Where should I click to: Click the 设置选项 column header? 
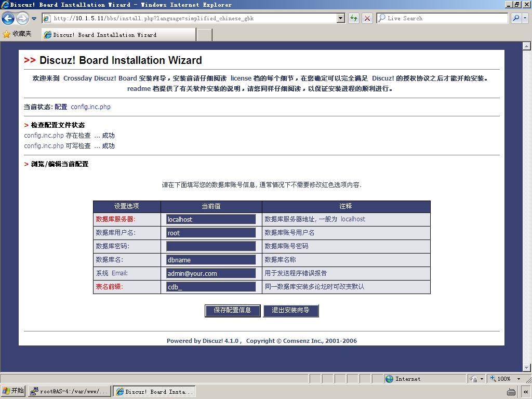click(127, 206)
